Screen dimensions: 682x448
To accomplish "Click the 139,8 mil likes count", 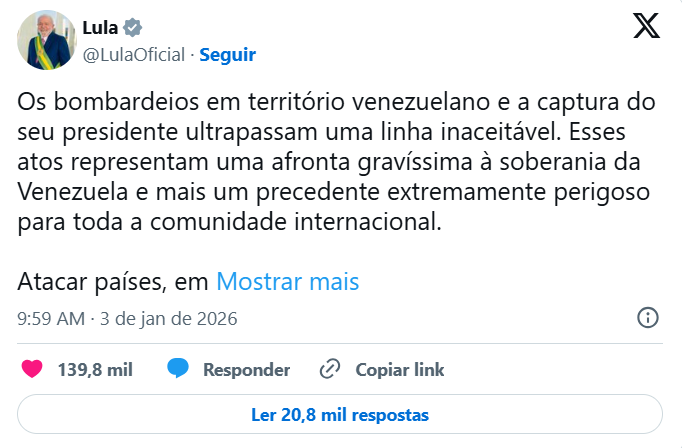I will pos(95,370).
